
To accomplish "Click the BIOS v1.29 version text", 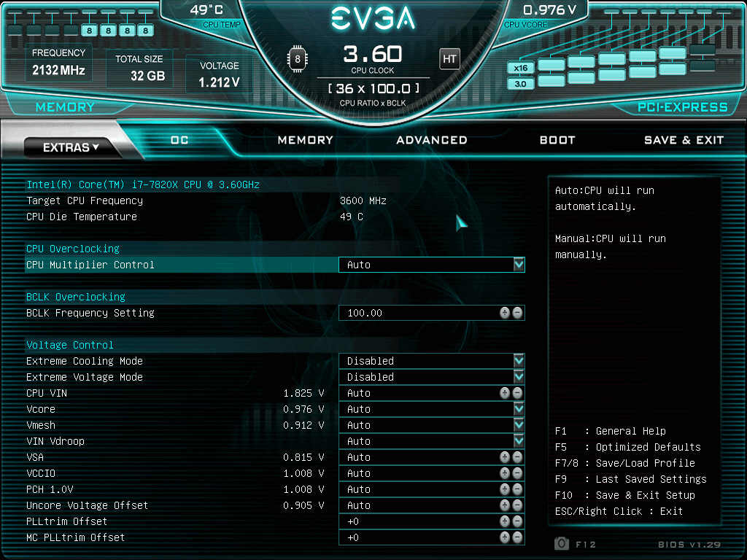I will pos(689,544).
